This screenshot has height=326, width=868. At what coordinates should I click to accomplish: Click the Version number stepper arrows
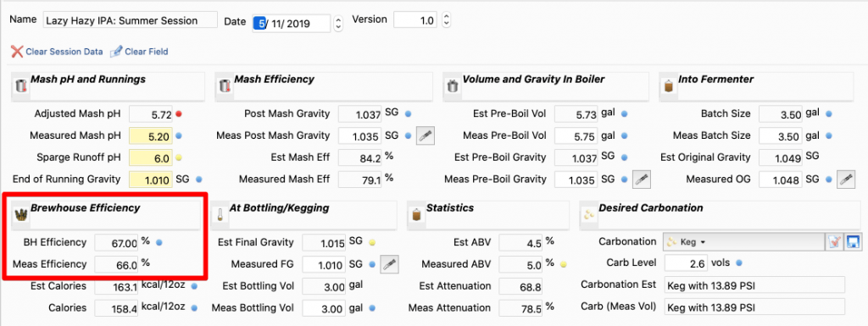pyautogui.click(x=446, y=19)
